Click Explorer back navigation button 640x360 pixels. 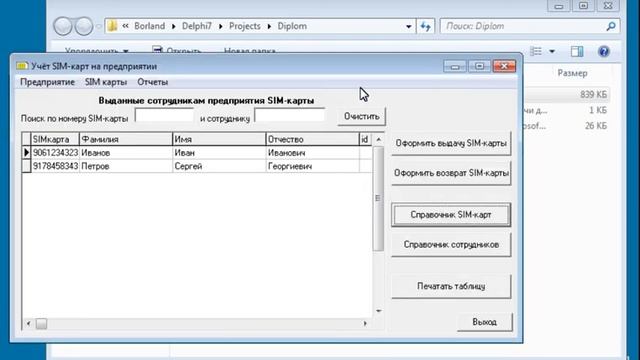(x=63, y=26)
